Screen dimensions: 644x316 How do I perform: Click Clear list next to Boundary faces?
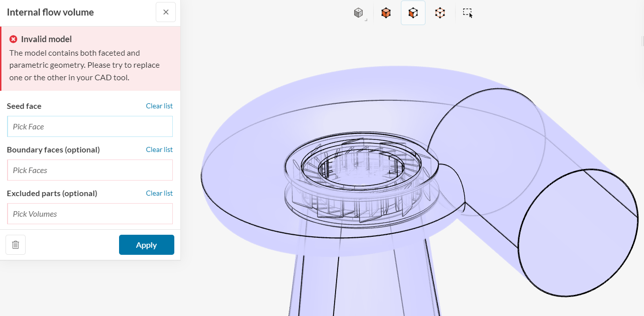[x=159, y=149]
